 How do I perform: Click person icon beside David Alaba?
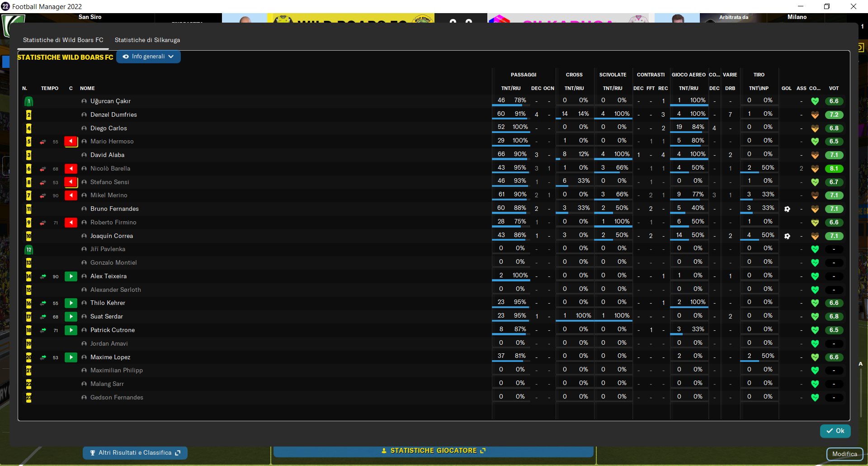[x=84, y=155]
